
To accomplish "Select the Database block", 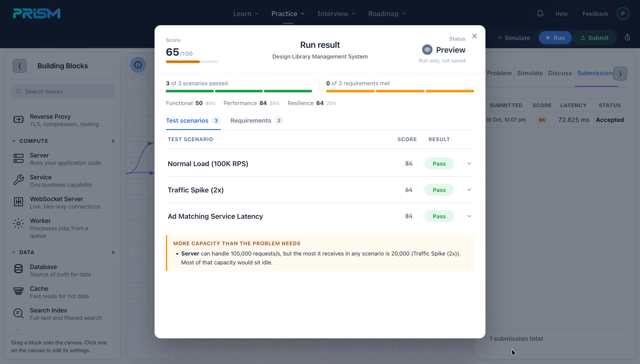I will tap(62, 270).
